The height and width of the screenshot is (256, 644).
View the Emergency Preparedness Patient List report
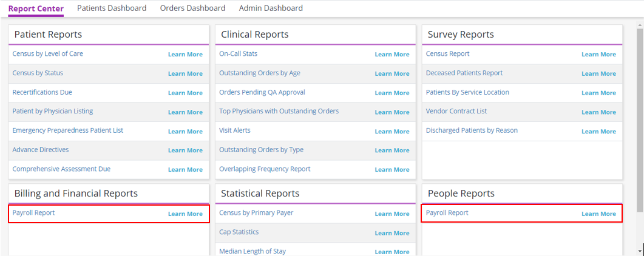[x=67, y=130]
